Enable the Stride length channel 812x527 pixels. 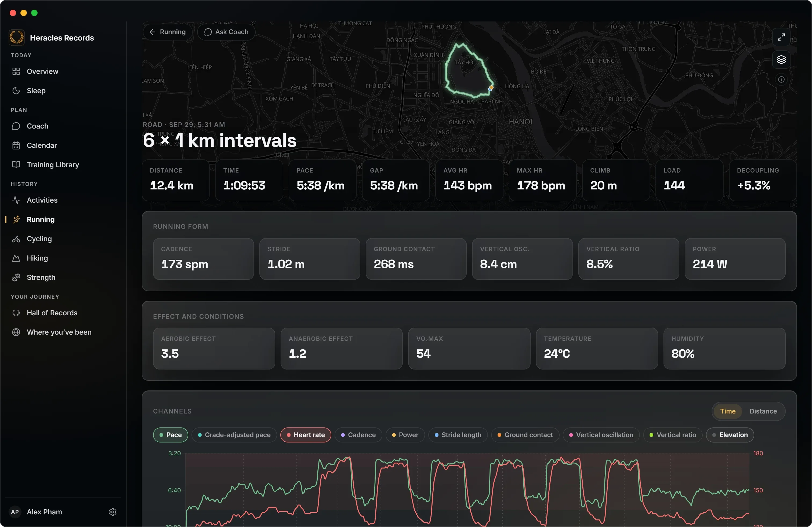tap(458, 435)
